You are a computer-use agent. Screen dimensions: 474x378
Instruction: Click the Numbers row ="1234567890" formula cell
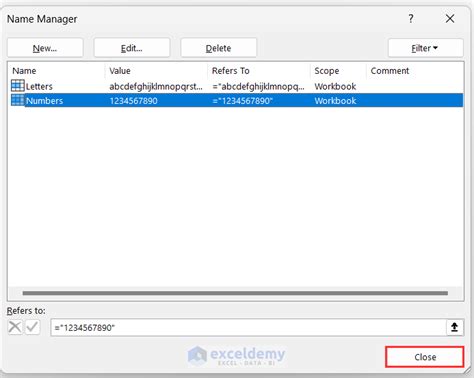tap(243, 101)
